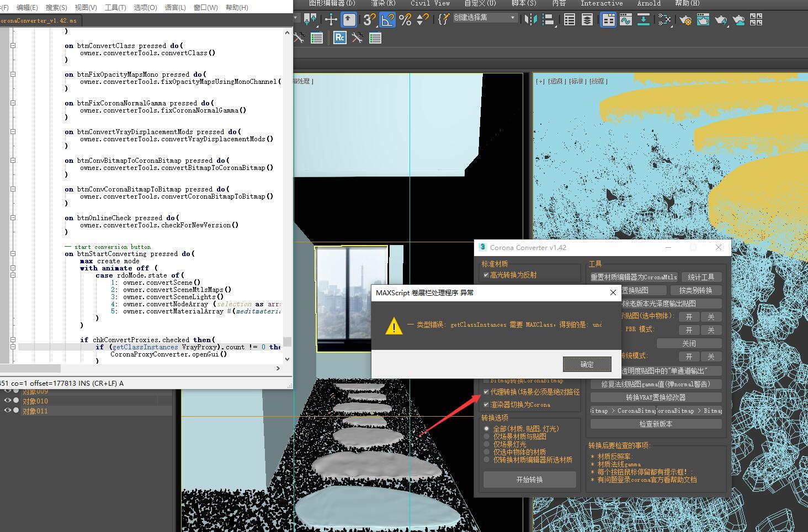The image size is (808, 532).
Task: Collapse the btnConvertVrayDisplacementMods handler fold
Action: (x=13, y=132)
